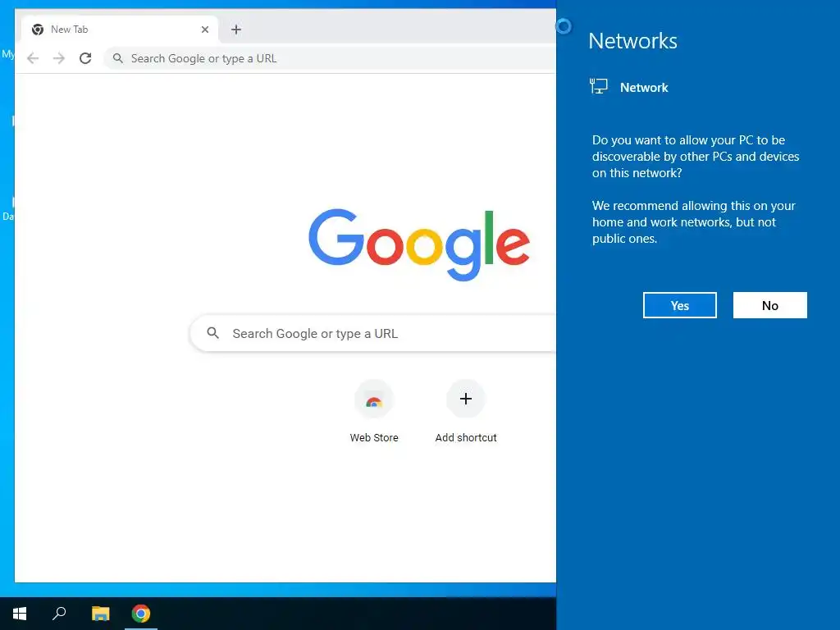
Task: Open the Web Store shortcut icon
Action: 374,399
